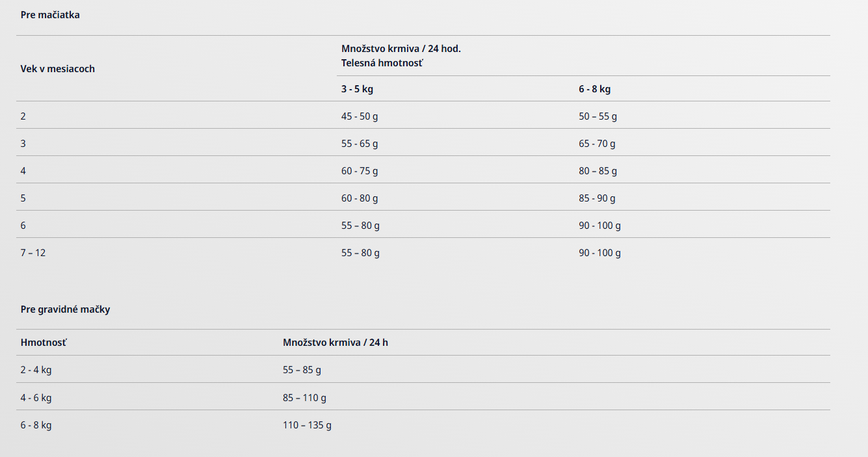Click the 'Množstvo krmiva / 24 h' header
This screenshot has height=457, width=868.
pos(335,343)
